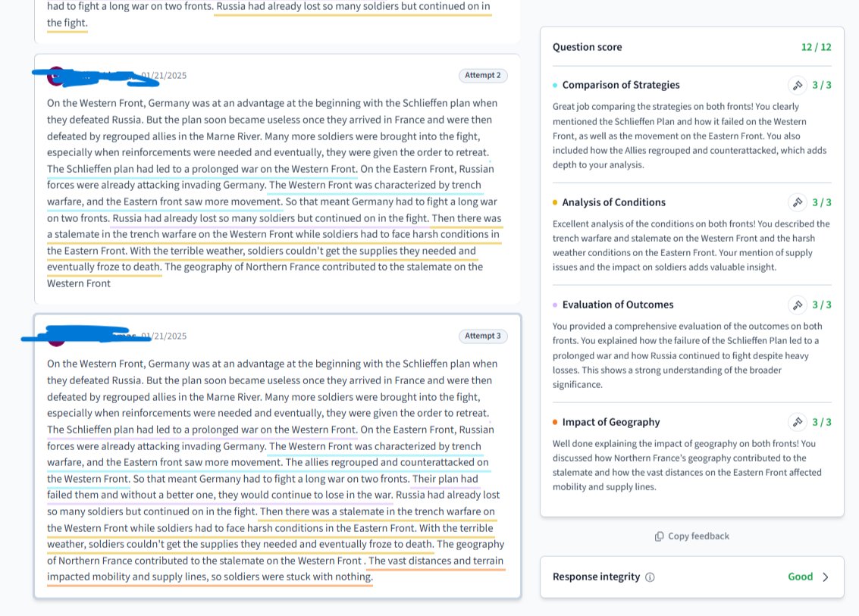Image resolution: width=859 pixels, height=616 pixels.
Task: Click the 3 / 3 score for Impact of Geography
Action: 822,422
